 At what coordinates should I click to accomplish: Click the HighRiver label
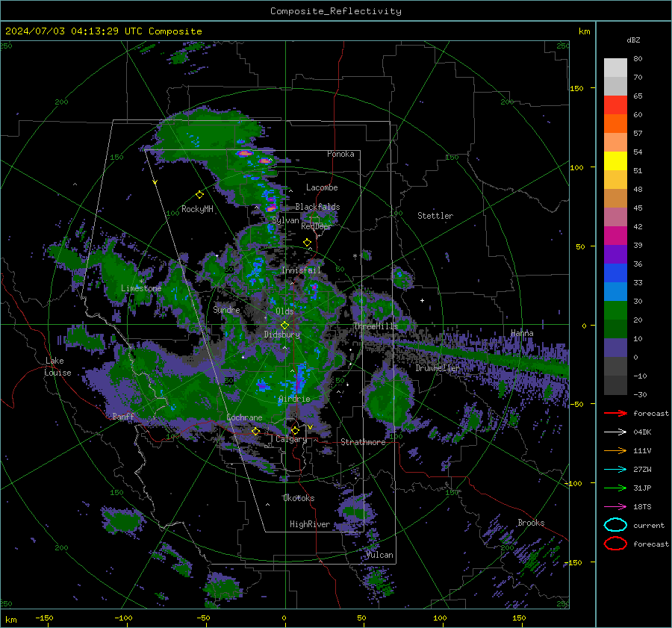pyautogui.click(x=310, y=524)
